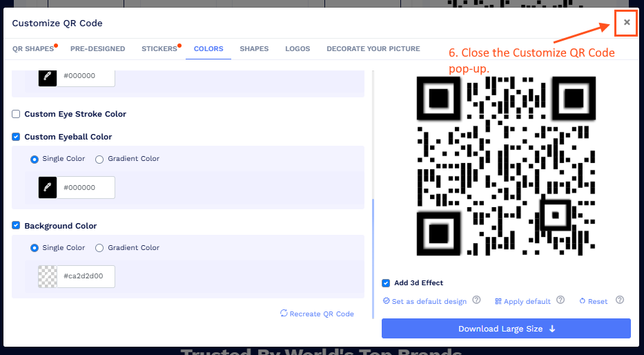Click the QR code preview image
The image size is (644, 355).
506,166
